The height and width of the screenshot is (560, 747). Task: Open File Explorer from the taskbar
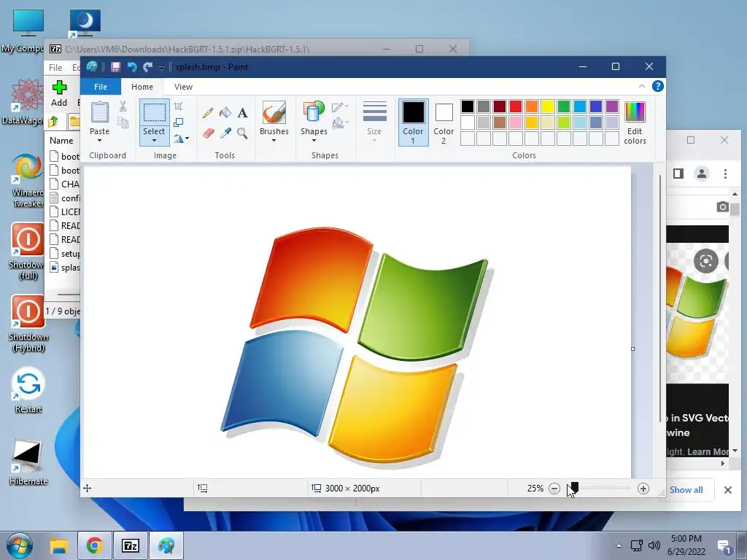[59, 545]
